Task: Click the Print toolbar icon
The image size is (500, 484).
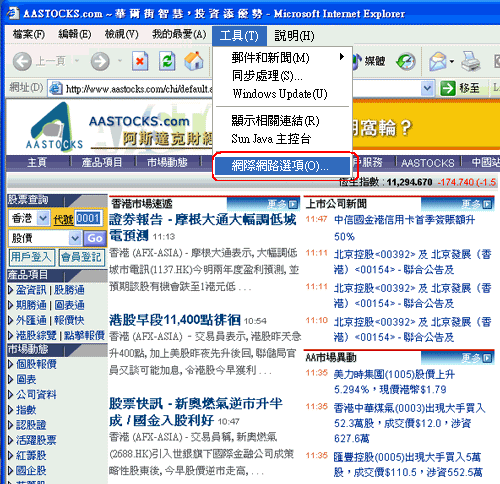Action: pyautogui.click(x=471, y=62)
